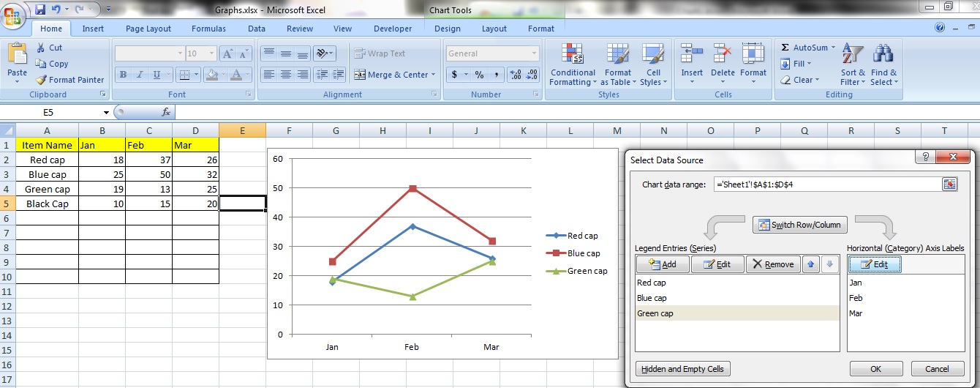The height and width of the screenshot is (388, 980).
Task: Click the Office button logo
Action: pyautogui.click(x=14, y=15)
